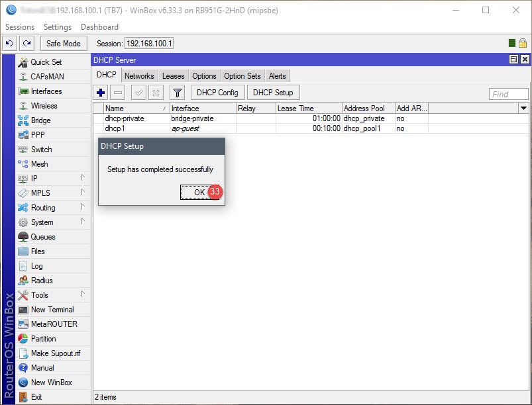
Task: Sort by the Interface column header
Action: [x=203, y=108]
